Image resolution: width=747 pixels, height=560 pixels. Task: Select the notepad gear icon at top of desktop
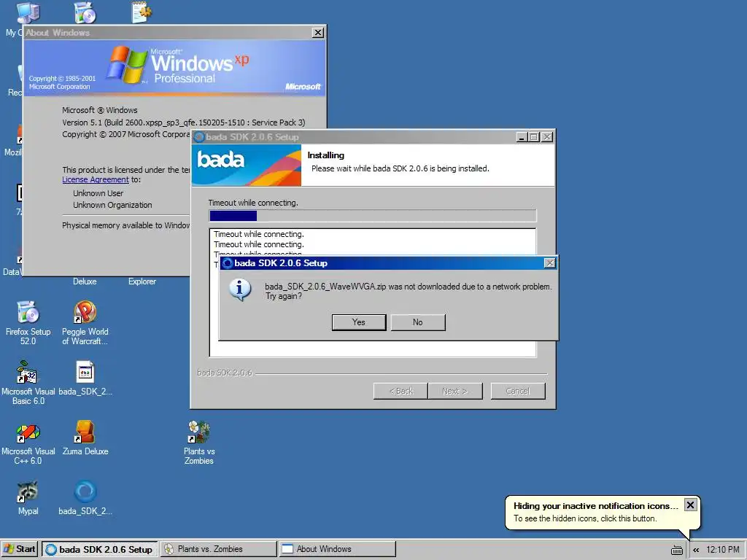142,13
